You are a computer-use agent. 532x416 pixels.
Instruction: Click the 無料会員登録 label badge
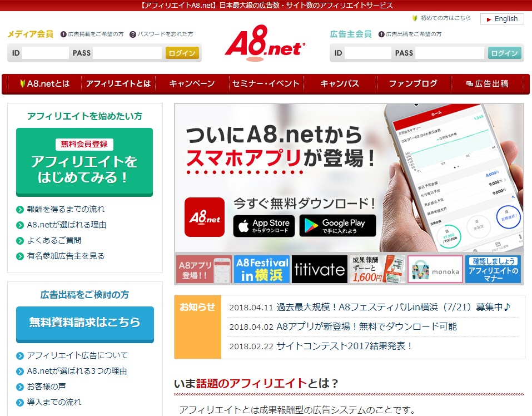click(84, 144)
